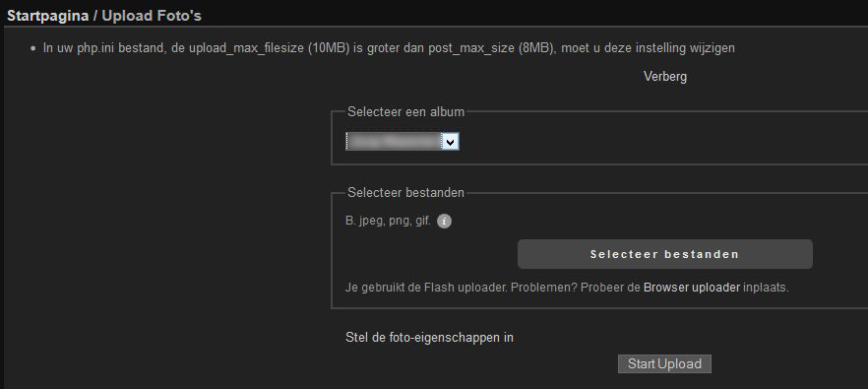This screenshot has width=868, height=389.
Task: Click the 'B. jpeg, png, gif.' label
Action: (388, 222)
